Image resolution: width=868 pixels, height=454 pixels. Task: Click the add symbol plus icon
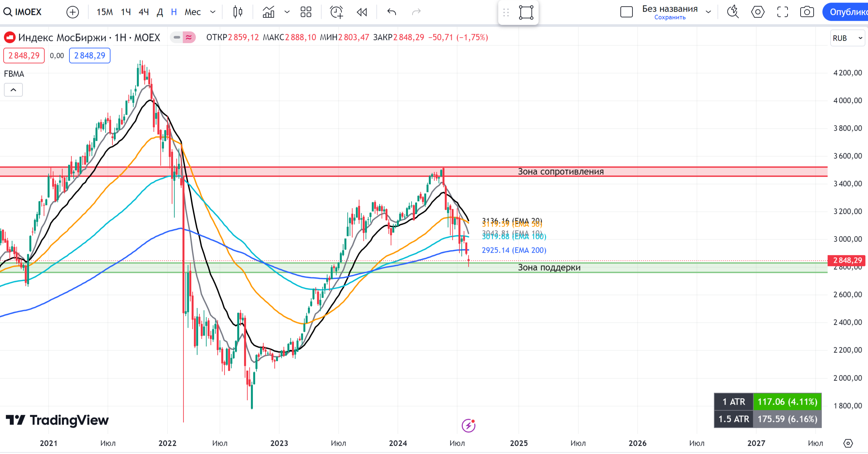(72, 12)
